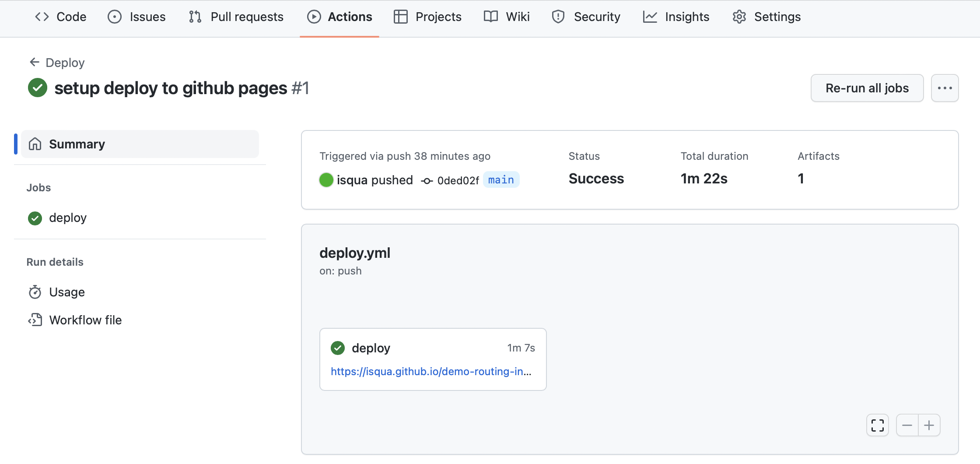Open the ellipsis options menu
980x464 pixels.
click(x=945, y=88)
